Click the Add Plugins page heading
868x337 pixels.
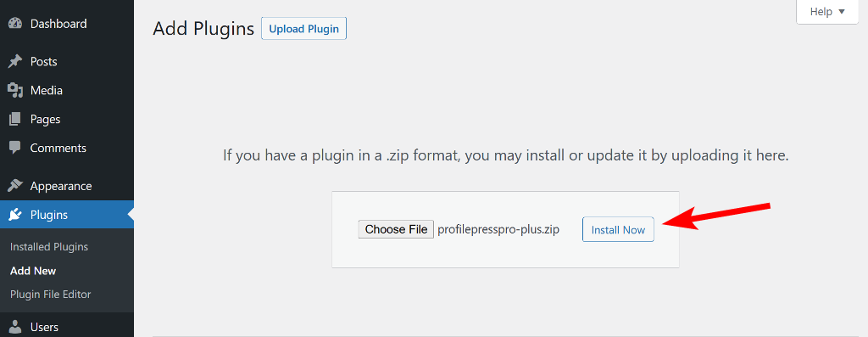tap(203, 29)
